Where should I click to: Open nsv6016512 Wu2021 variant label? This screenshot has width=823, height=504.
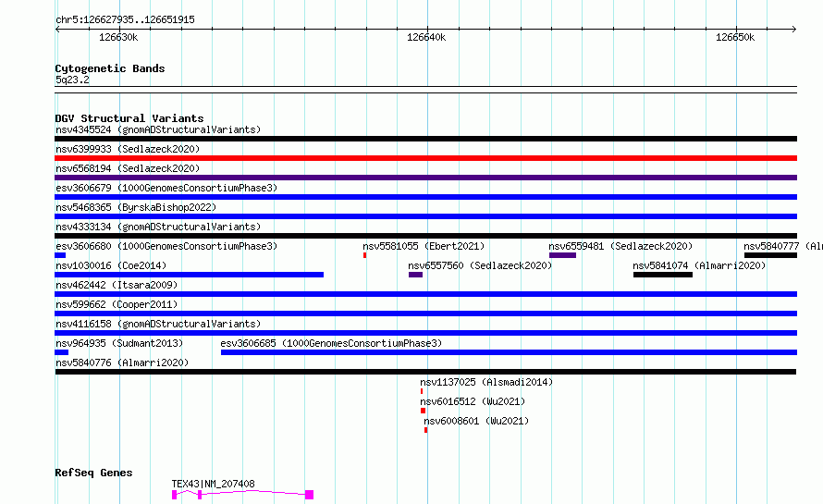click(473, 401)
